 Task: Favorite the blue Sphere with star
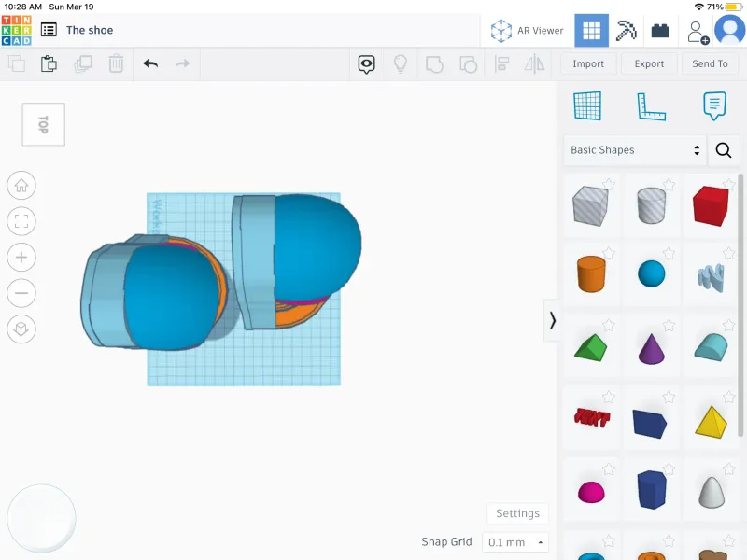click(669, 253)
